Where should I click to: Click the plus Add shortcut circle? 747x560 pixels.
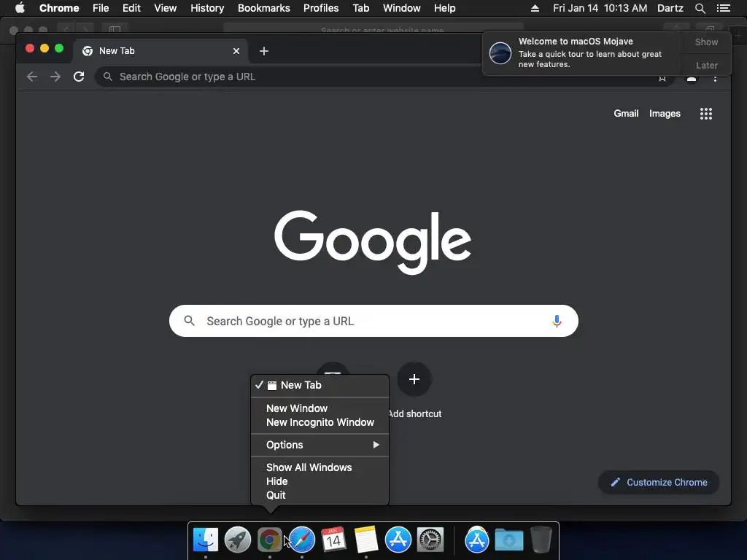(414, 379)
